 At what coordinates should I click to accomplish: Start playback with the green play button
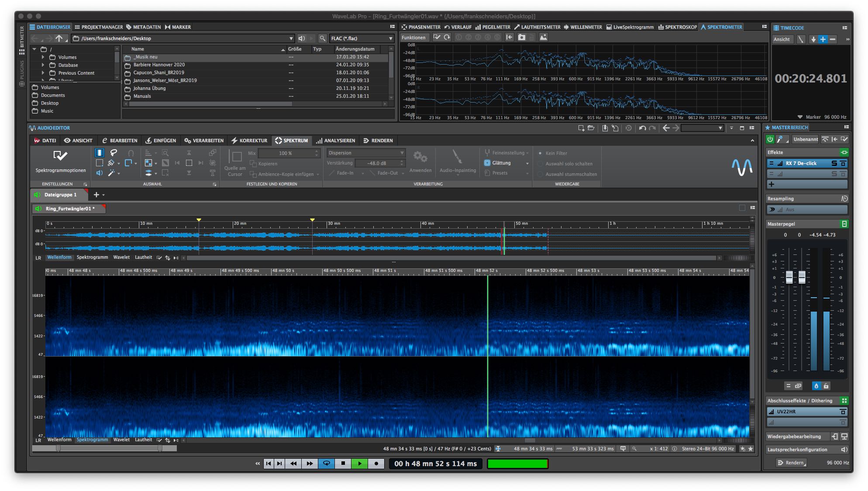pyautogui.click(x=360, y=464)
